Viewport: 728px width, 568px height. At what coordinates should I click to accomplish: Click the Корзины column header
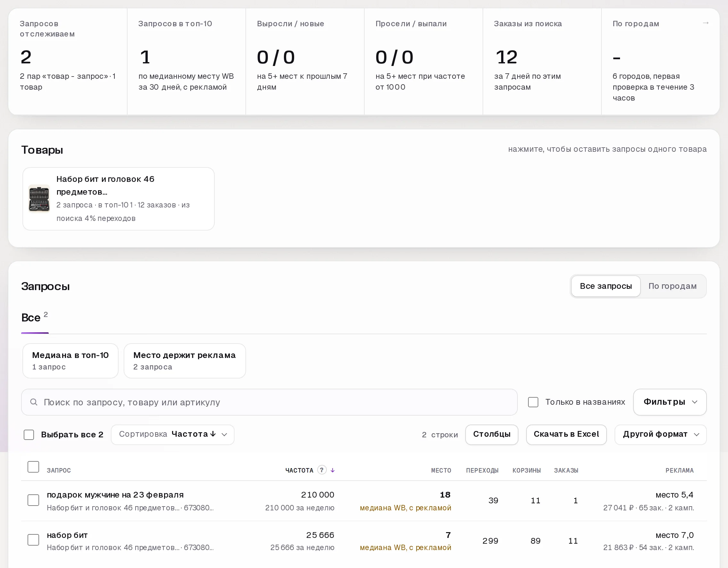pos(527,470)
